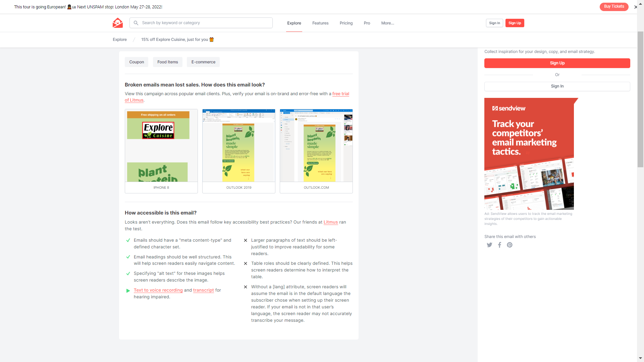Expand the E-commerce category tab
Screen dimensions: 644x362
tap(204, 62)
